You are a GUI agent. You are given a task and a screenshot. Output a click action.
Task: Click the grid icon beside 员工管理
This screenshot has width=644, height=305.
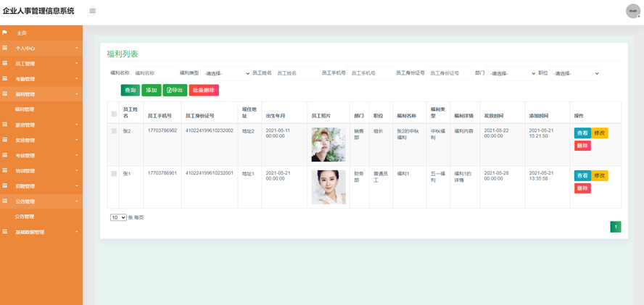[x=5, y=64]
